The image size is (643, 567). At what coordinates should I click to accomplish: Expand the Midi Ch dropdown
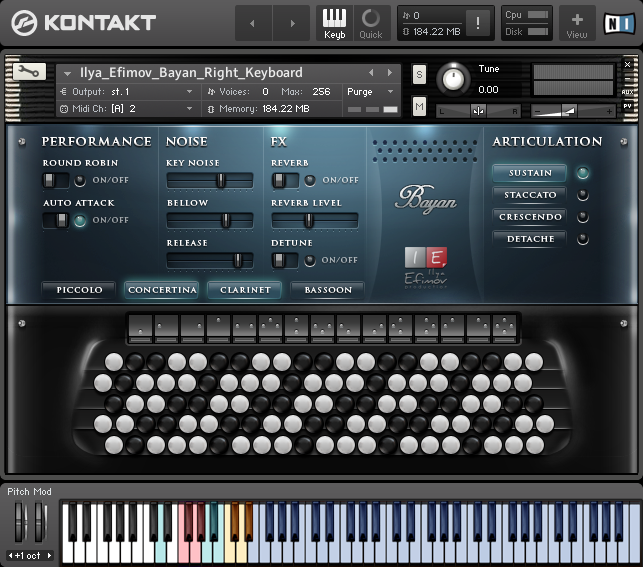(x=125, y=108)
